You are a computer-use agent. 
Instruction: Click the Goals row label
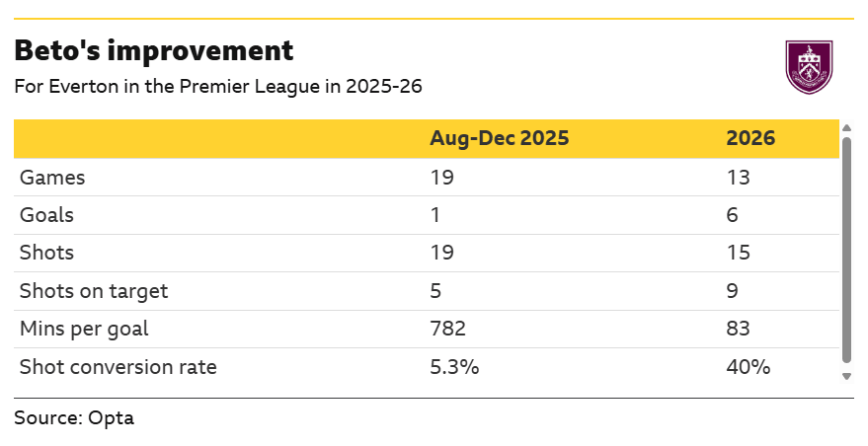47,215
